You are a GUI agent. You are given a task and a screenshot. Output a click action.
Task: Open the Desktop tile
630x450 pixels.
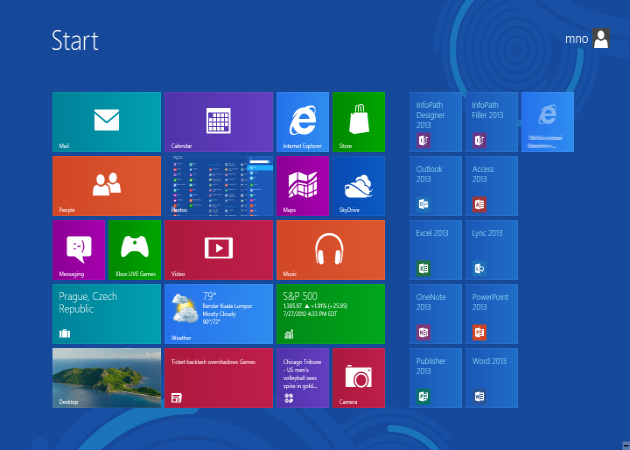click(106, 377)
